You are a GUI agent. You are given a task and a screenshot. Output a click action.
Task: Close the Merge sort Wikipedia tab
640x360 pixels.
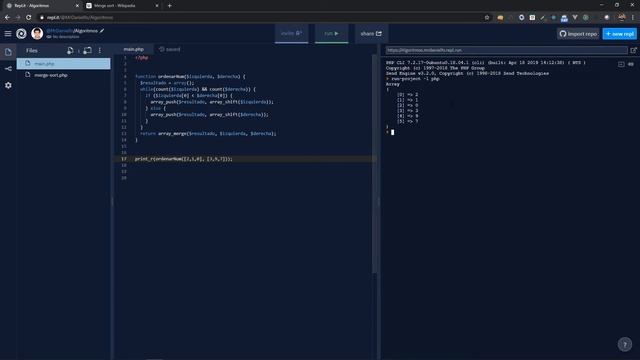(157, 6)
